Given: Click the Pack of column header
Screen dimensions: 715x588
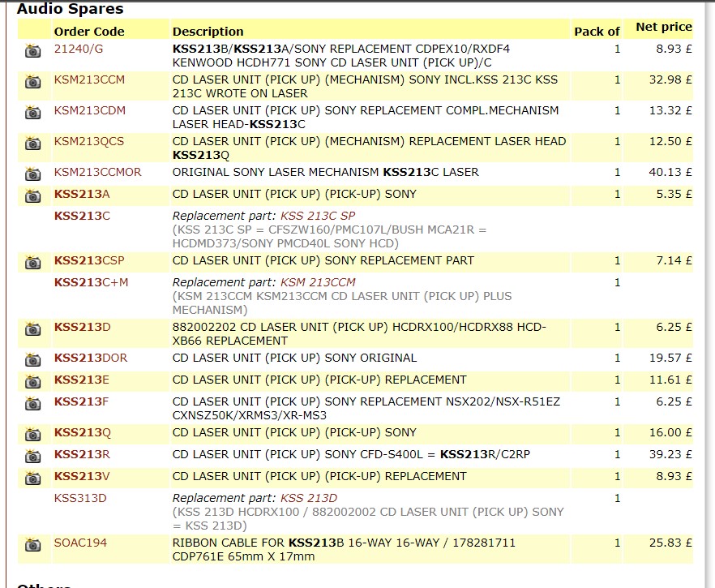Looking at the screenshot, I should [x=597, y=32].
